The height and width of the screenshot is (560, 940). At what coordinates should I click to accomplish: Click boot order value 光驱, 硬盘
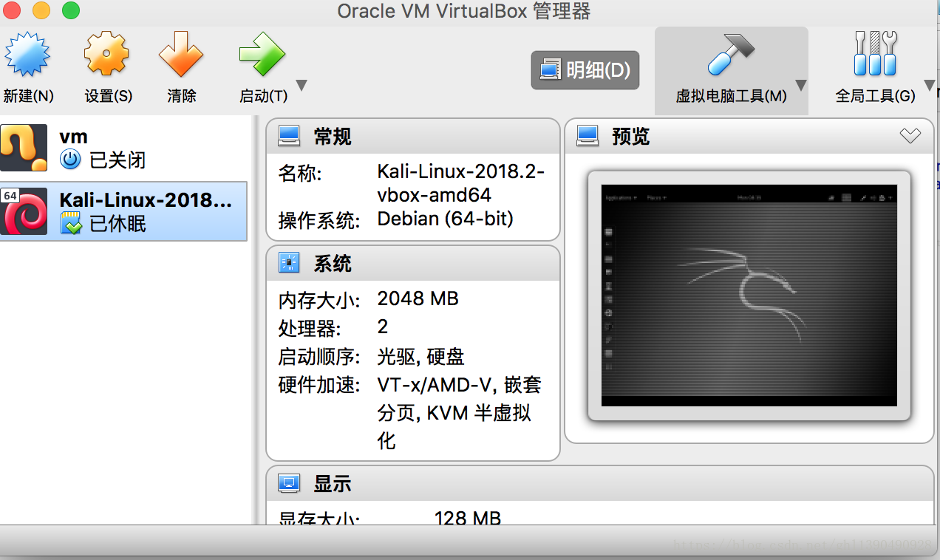pos(420,357)
